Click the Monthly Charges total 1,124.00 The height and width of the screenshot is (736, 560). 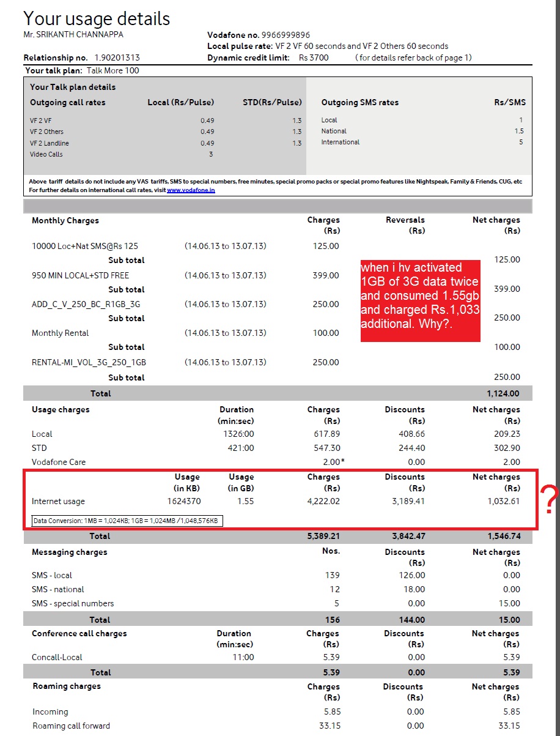point(503,393)
